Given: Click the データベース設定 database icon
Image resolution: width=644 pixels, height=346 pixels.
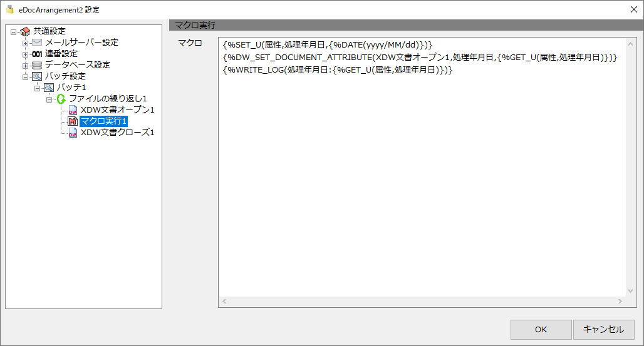Looking at the screenshot, I should [x=37, y=65].
